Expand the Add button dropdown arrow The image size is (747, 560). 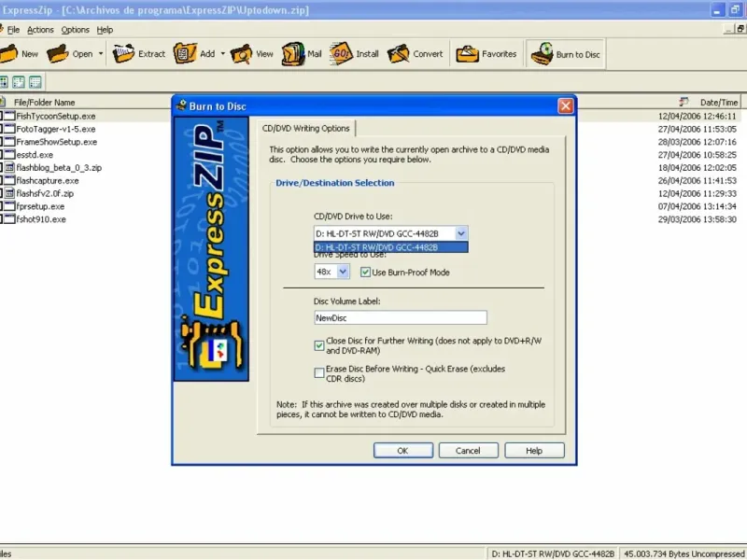coord(222,54)
